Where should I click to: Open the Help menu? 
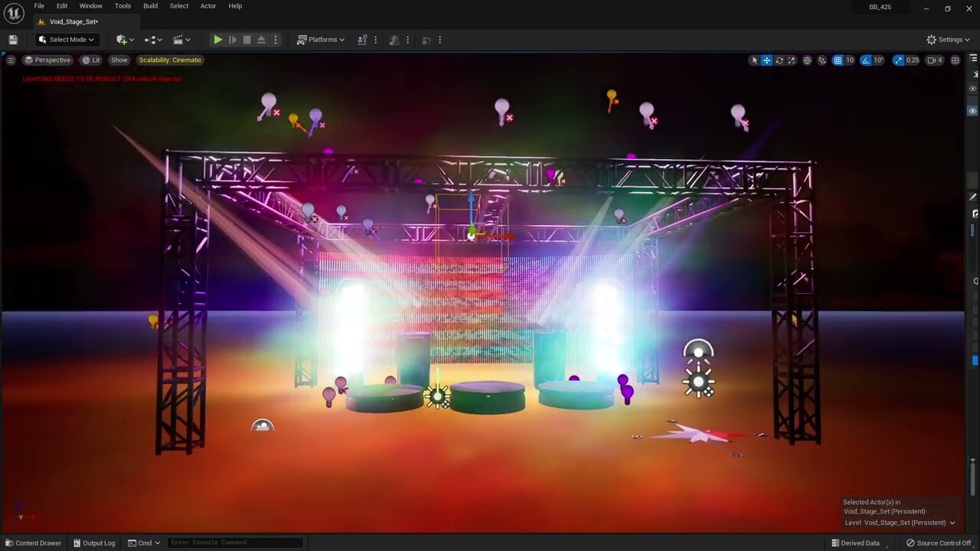235,6
